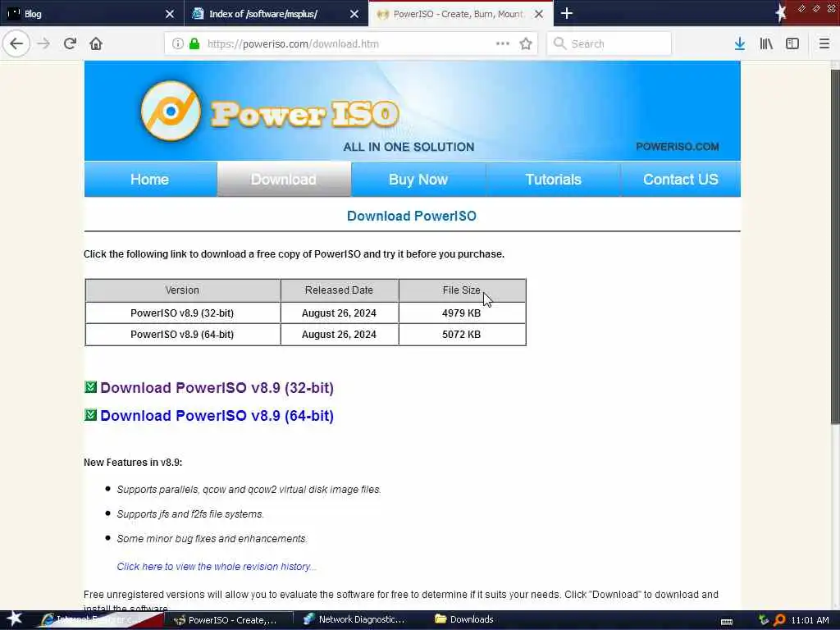Click here to view the whole revision history
Image resolution: width=840 pixels, height=630 pixels.
217,566
